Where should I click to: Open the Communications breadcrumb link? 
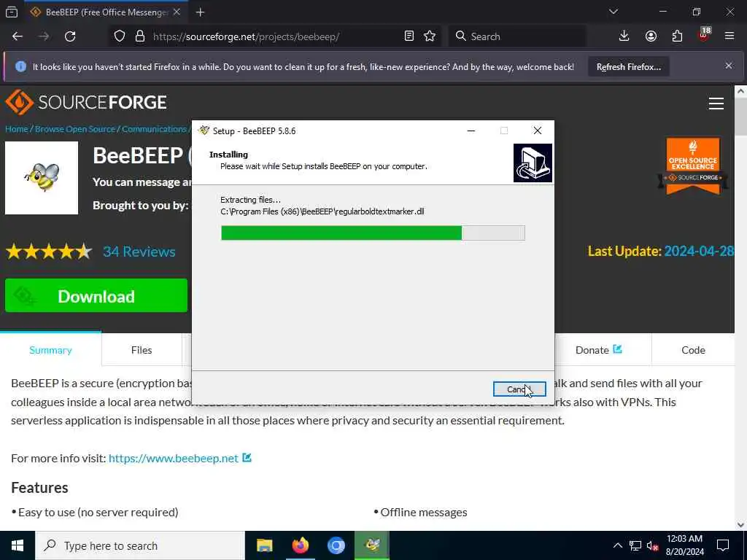pos(155,129)
